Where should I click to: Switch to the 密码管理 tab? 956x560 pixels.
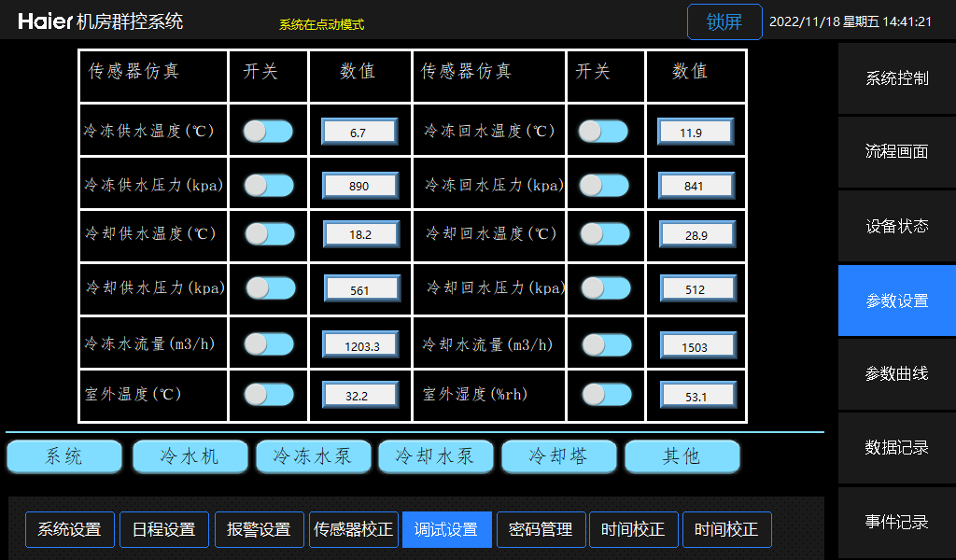541,529
